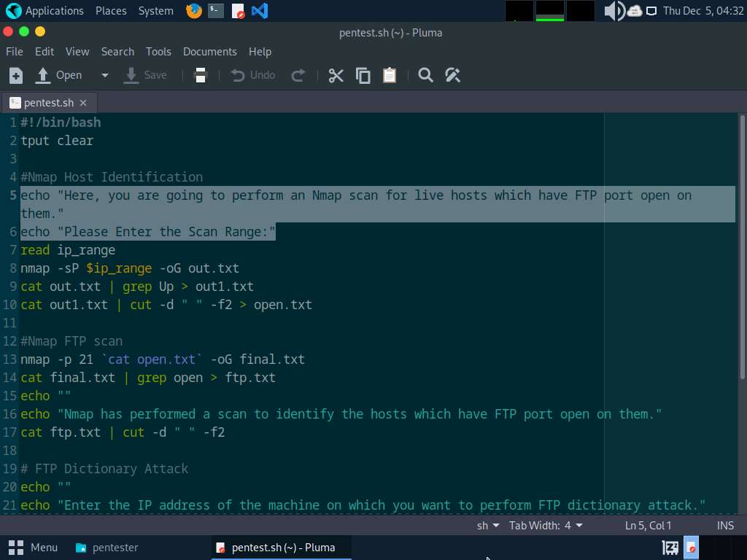The height and width of the screenshot is (560, 747).
Task: Open the sh language selector dropdown
Action: click(488, 525)
